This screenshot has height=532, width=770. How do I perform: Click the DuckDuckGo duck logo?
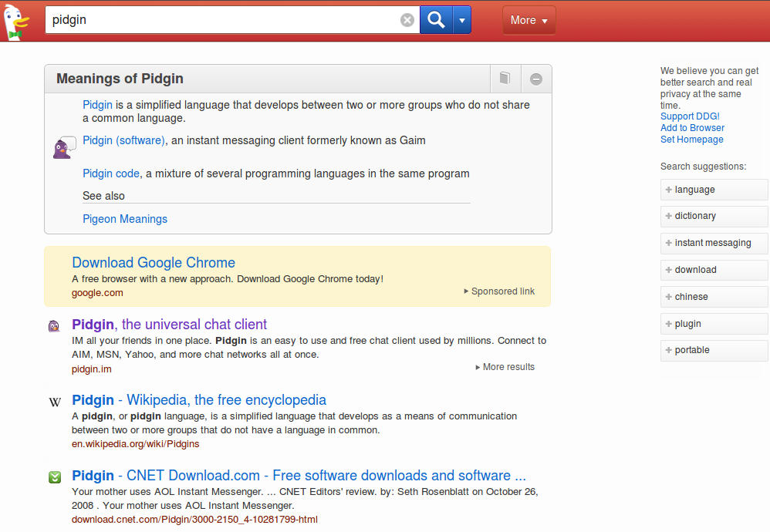click(16, 22)
